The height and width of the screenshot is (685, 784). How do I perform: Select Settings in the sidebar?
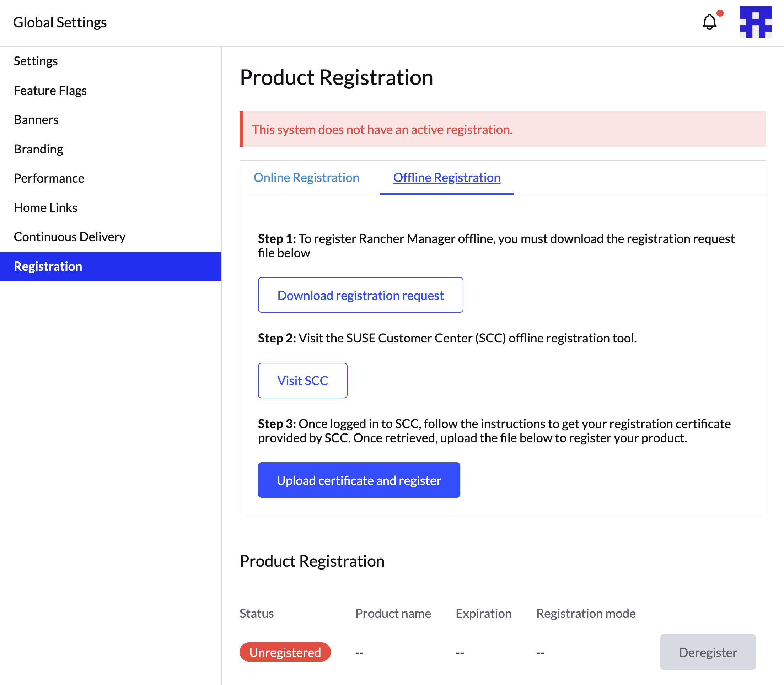click(x=36, y=61)
